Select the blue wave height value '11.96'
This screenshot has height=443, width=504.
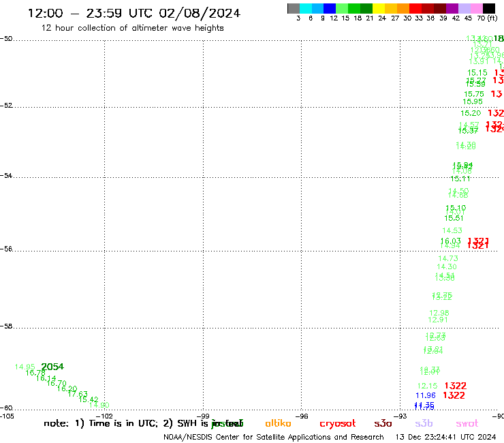426,395
